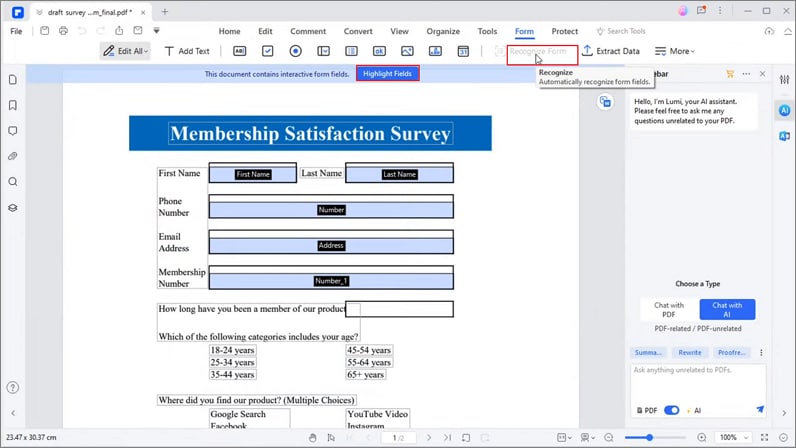Click the print icon in quick toolbar
Viewport: 796px width, 448px height.
63,31
